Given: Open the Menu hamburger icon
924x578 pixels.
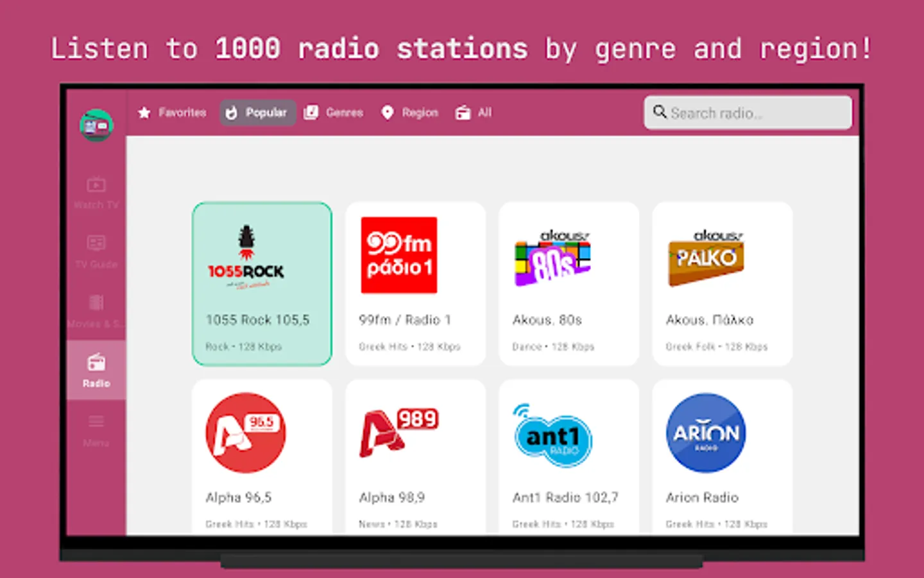Looking at the screenshot, I should pos(96,421).
